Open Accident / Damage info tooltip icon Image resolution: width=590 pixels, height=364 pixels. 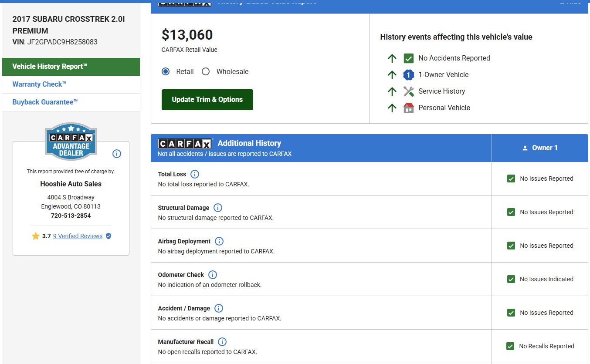click(x=219, y=308)
